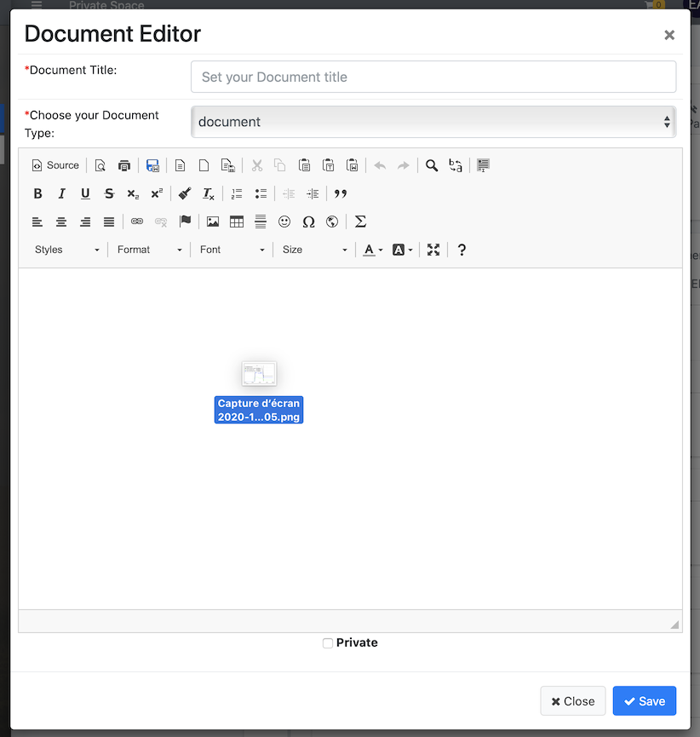Click the Source view button
700x737 pixels.
[x=55, y=165]
